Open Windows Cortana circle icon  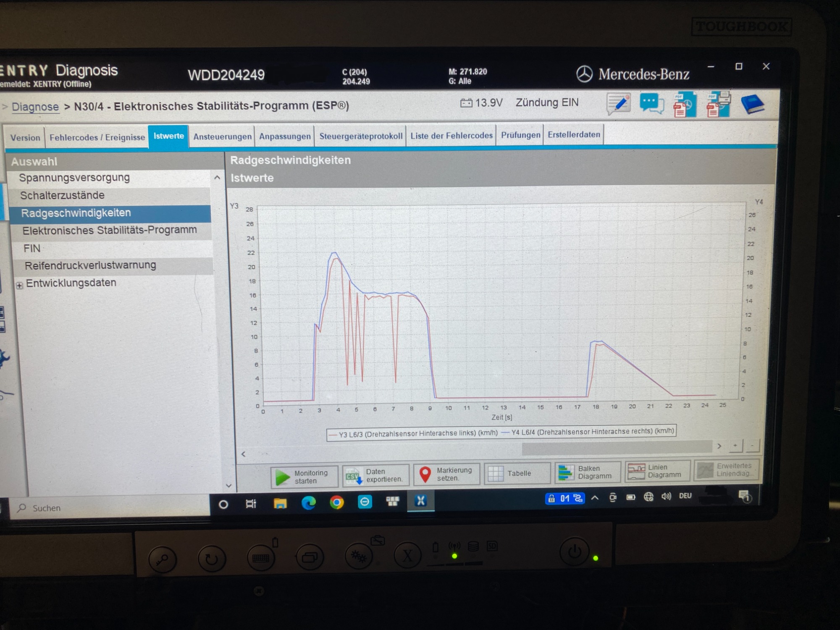click(223, 504)
